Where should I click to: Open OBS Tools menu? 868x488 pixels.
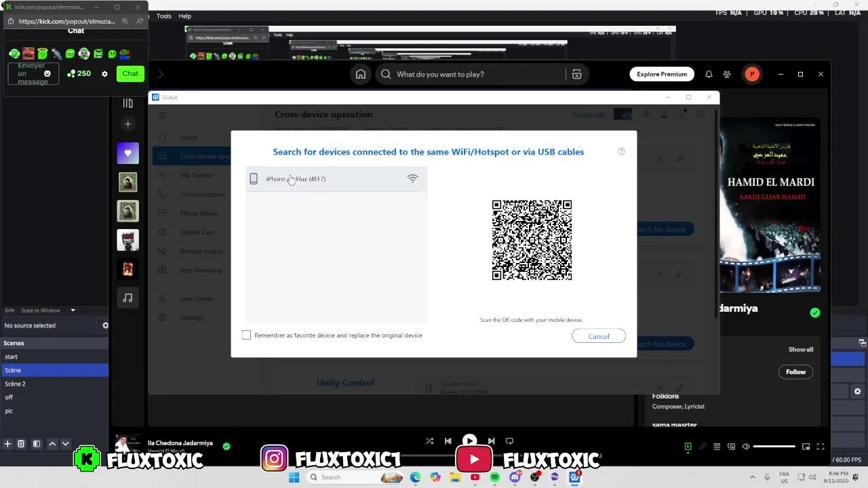[164, 16]
